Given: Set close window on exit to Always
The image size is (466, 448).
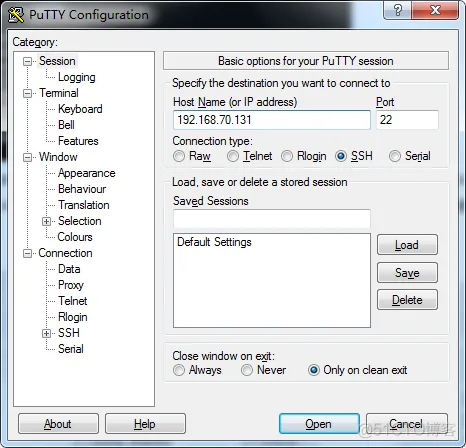Looking at the screenshot, I should (179, 370).
